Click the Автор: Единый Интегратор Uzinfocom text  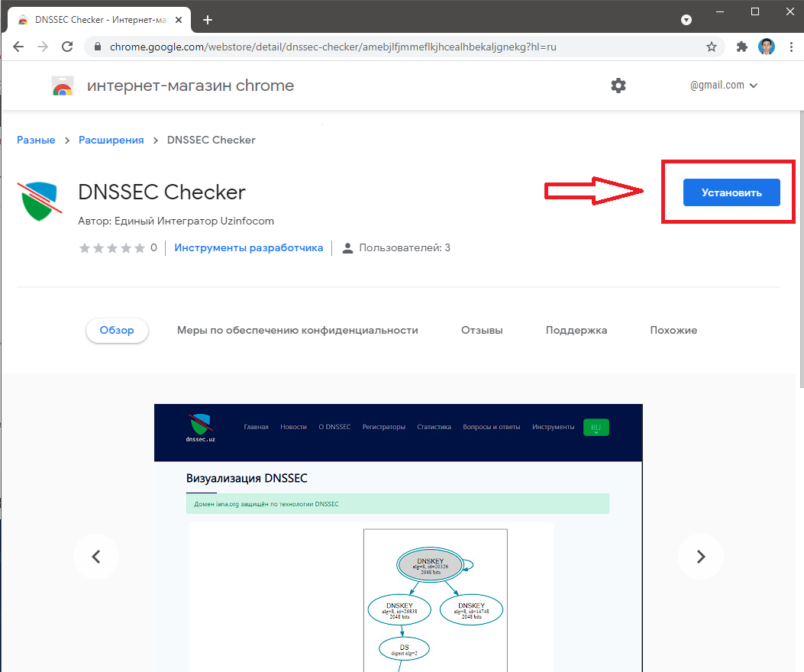tap(176, 221)
